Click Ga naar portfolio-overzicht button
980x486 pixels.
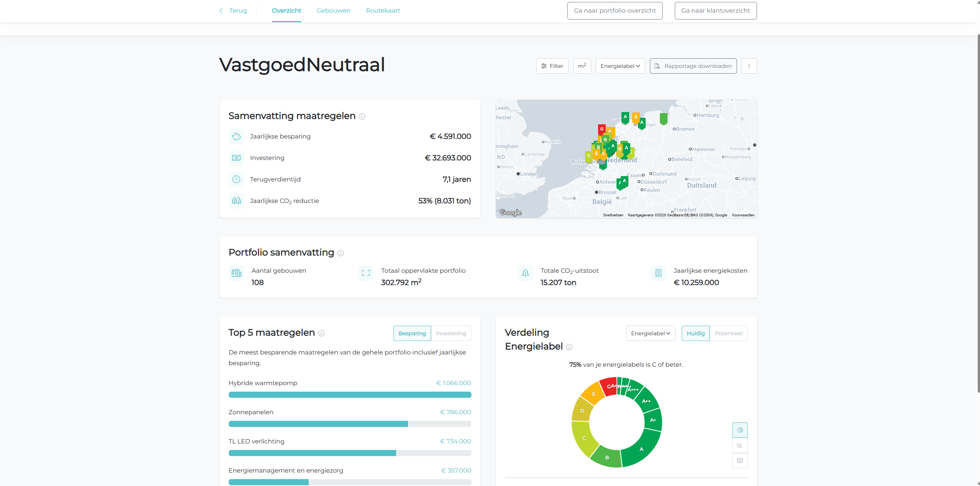tap(615, 11)
